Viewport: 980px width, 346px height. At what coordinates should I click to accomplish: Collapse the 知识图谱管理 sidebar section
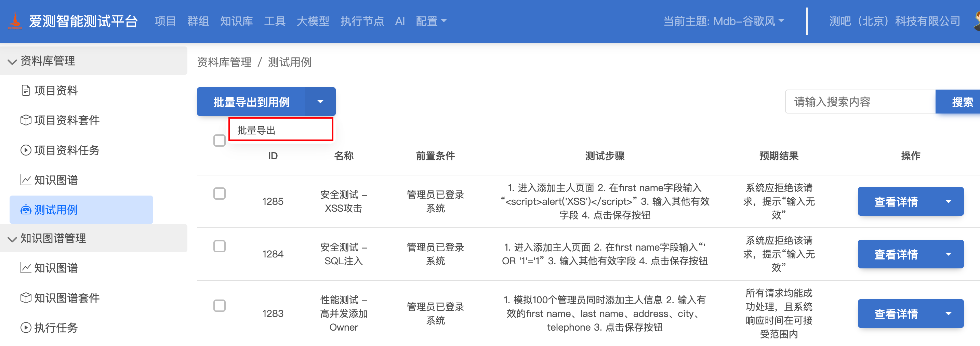(94, 238)
